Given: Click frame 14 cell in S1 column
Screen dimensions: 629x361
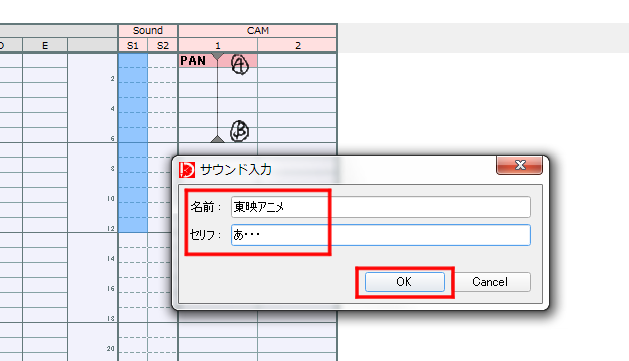Looking at the screenshot, I should [x=133, y=255].
